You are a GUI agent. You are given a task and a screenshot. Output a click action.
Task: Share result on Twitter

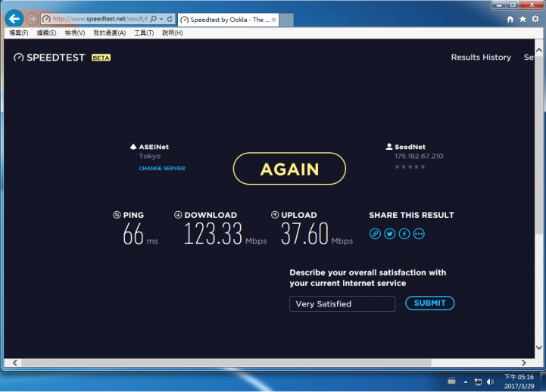(x=390, y=234)
